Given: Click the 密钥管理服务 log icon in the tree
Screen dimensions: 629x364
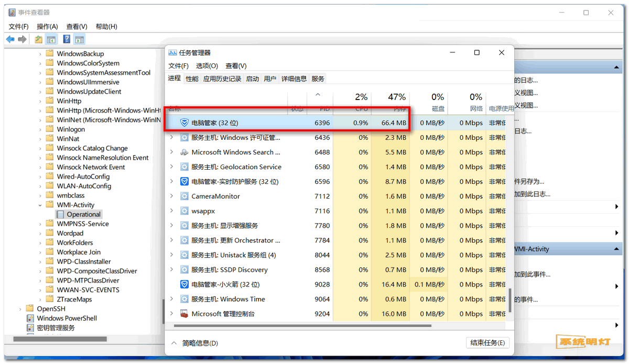Looking at the screenshot, I should coord(30,327).
